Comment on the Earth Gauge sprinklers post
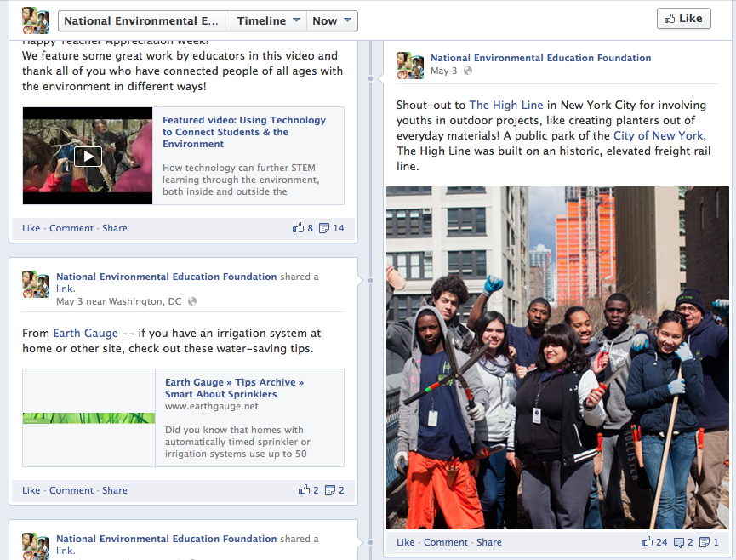The height and width of the screenshot is (560, 736). 71,490
